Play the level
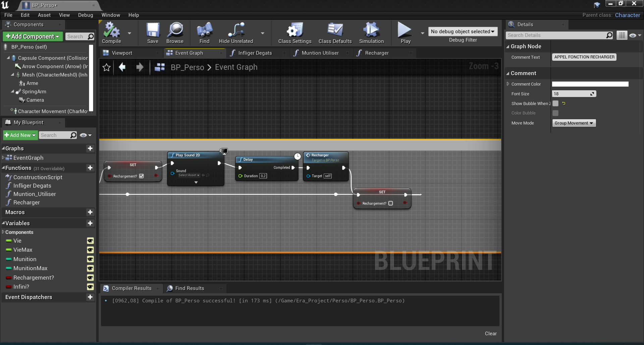The image size is (644, 345). coord(405,33)
